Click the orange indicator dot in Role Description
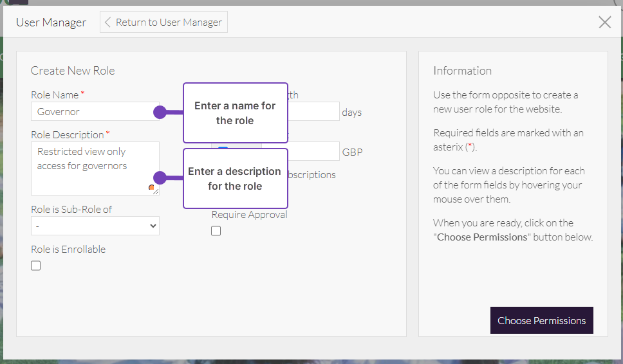The width and height of the screenshot is (623, 364). (152, 188)
